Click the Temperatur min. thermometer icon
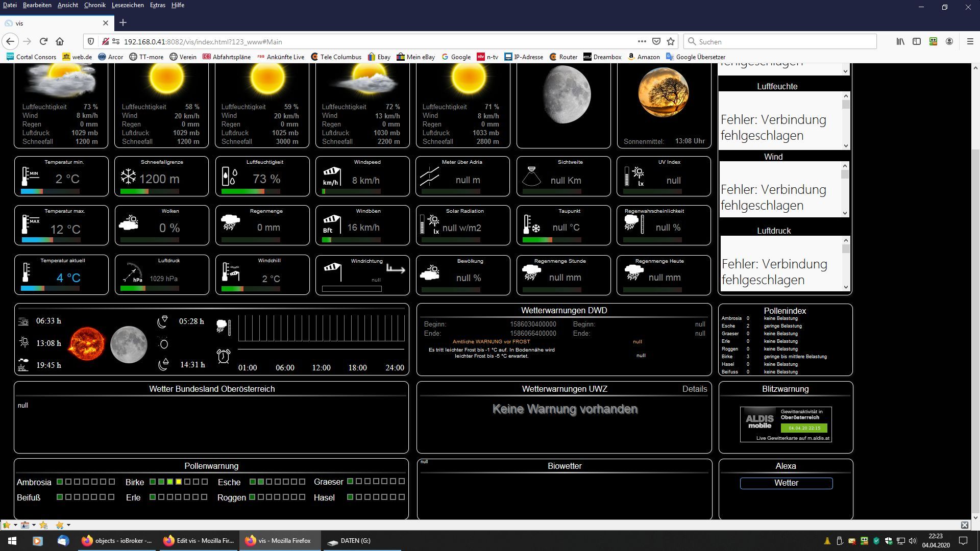Viewport: 980px width, 551px height. pyautogui.click(x=30, y=177)
